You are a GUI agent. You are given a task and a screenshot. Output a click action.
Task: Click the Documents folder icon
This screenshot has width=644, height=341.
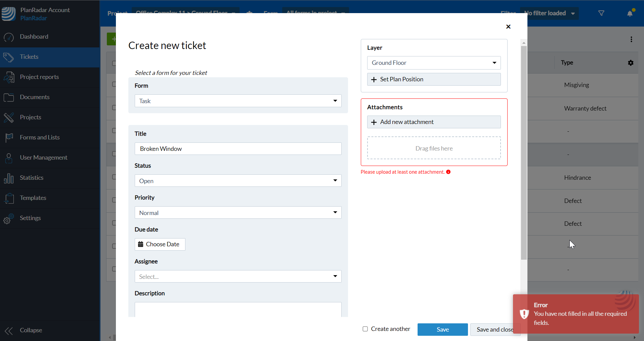tap(9, 97)
